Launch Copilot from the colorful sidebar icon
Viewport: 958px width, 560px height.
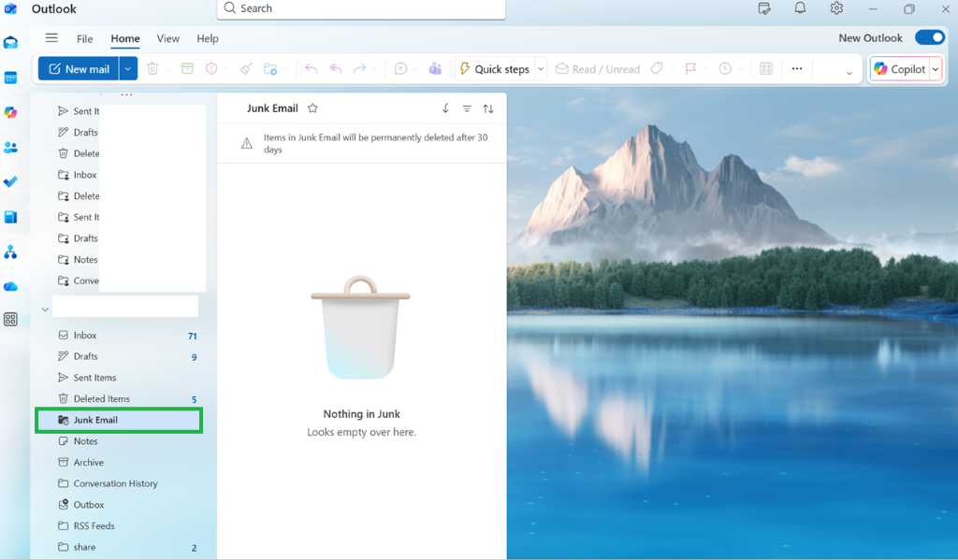click(x=10, y=112)
